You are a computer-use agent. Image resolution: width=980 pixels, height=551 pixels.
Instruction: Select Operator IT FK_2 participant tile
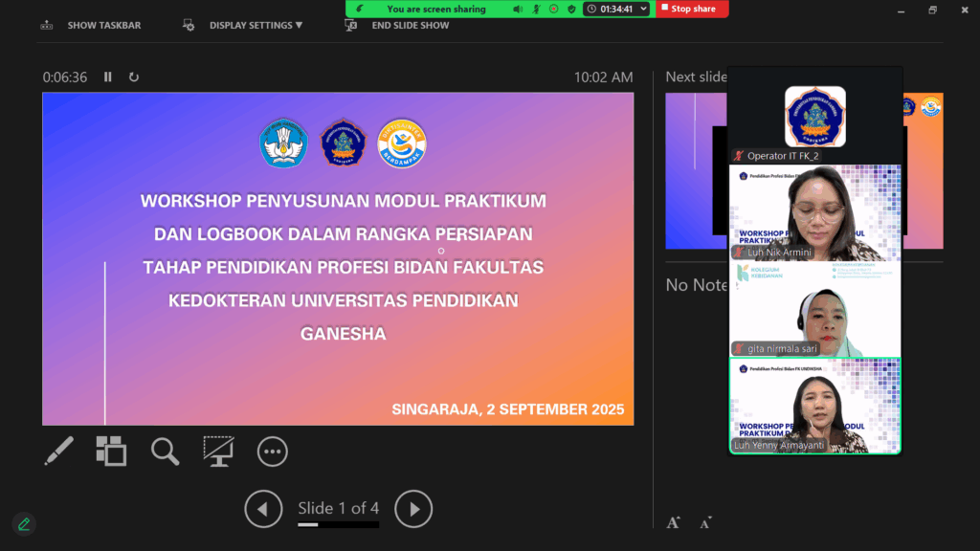(815, 116)
